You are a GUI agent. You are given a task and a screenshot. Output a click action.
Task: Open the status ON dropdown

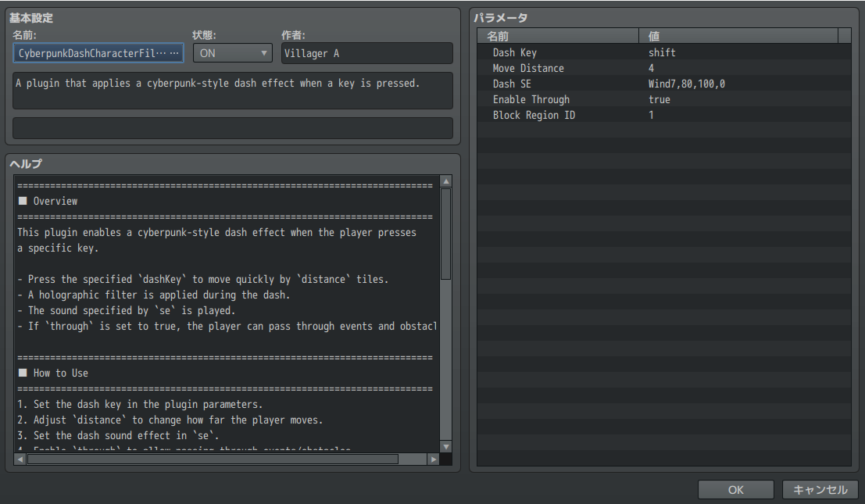(x=232, y=53)
